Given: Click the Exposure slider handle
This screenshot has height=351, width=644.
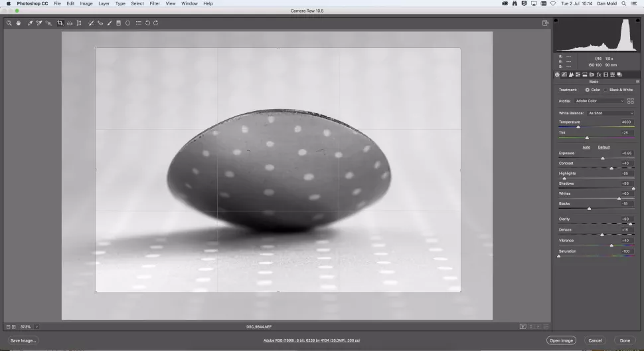Looking at the screenshot, I should (x=603, y=158).
